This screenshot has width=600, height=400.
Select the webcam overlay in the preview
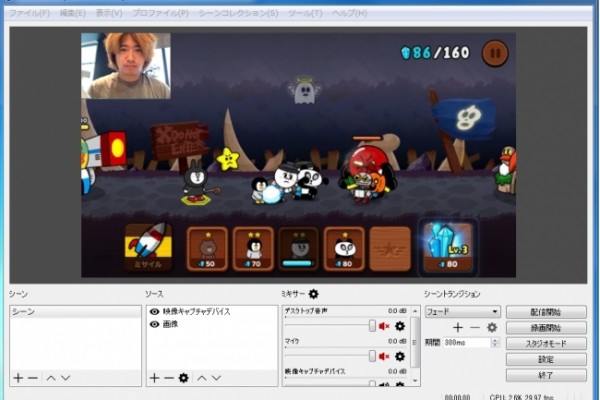(x=126, y=65)
